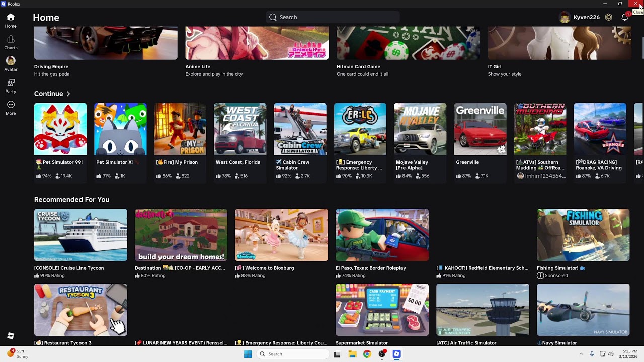
Task: Click the Recommended For You heading
Action: (71, 200)
